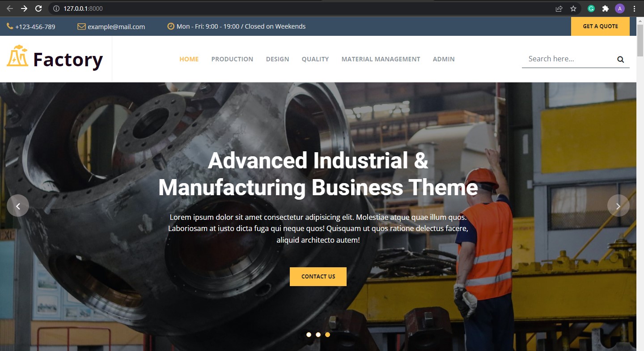Go to next slide with right arrow
The width and height of the screenshot is (644, 351).
(619, 206)
